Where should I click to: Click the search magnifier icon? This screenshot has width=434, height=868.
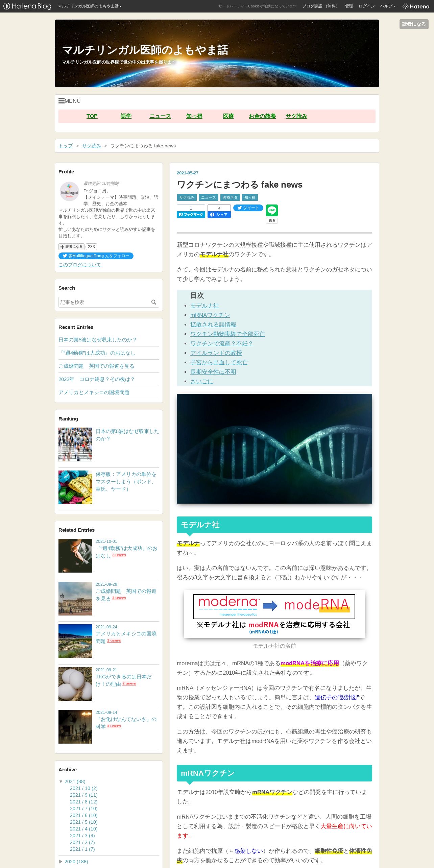[x=154, y=302]
